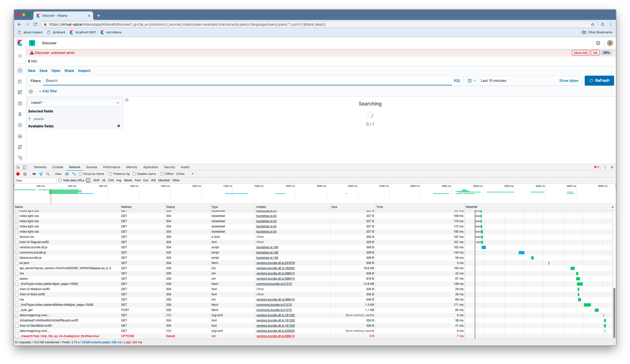Open the Kibana help lifebuoy icon
Viewport: 630px width, 364px height.
tap(598, 43)
